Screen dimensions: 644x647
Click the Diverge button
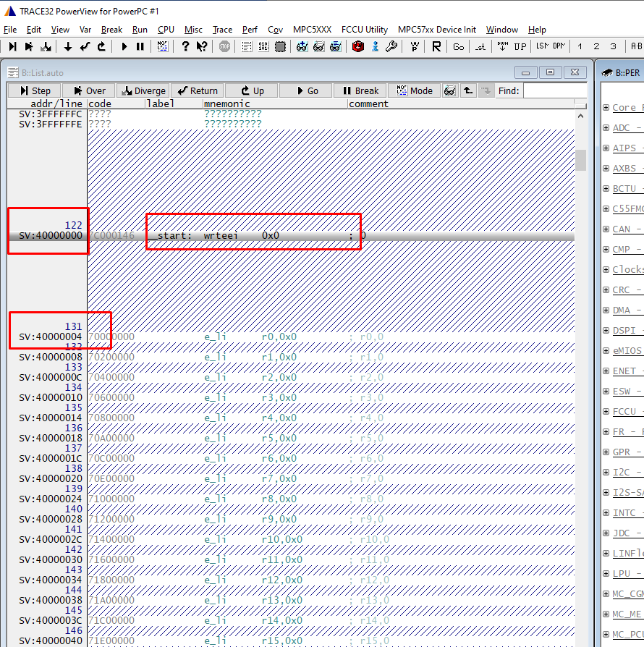[x=143, y=90]
